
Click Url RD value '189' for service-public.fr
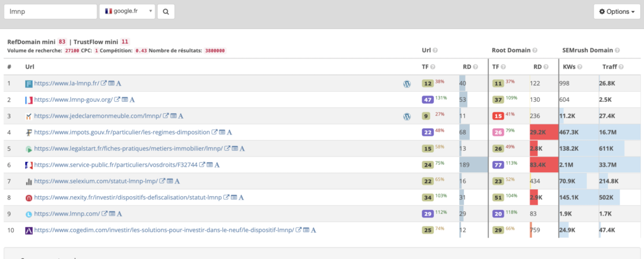click(465, 165)
